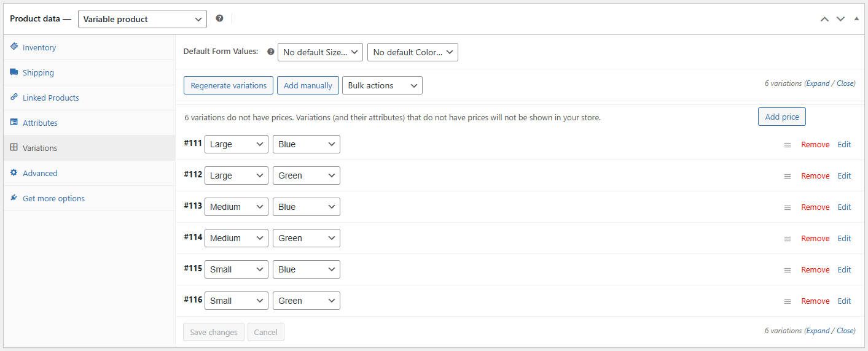Image resolution: width=868 pixels, height=351 pixels.
Task: Open Get more options tab
Action: [89, 198]
